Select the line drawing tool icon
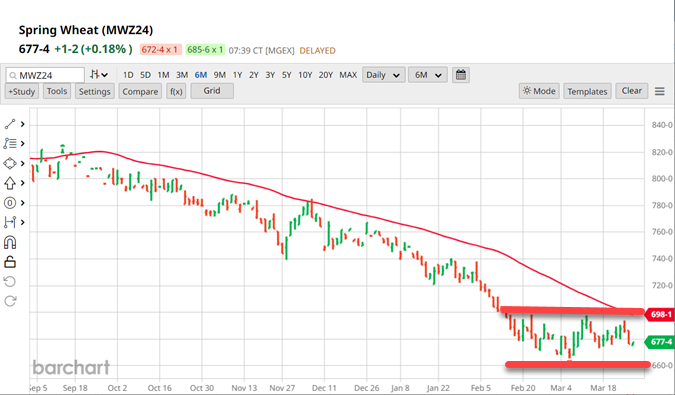The image size is (675, 395). pos(10,124)
